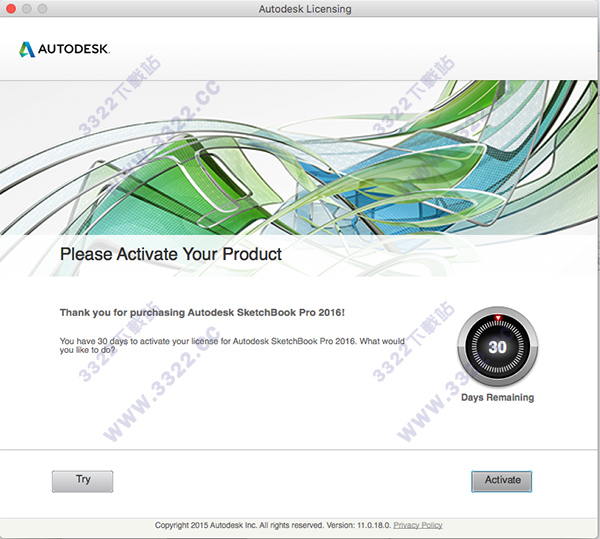Click the copyright 2015 Autodesk version text

(273, 525)
